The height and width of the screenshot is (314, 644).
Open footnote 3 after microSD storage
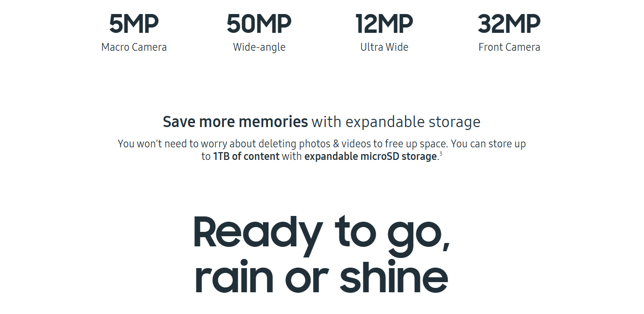point(441,154)
